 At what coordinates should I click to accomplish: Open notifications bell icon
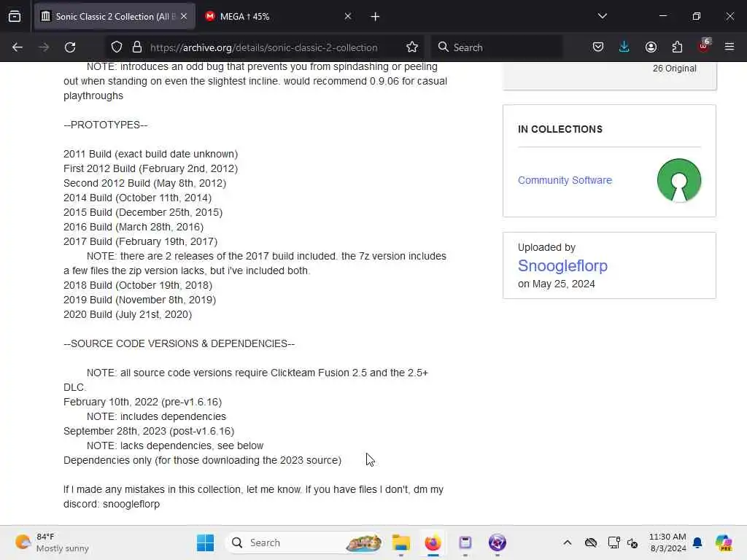[697, 542]
